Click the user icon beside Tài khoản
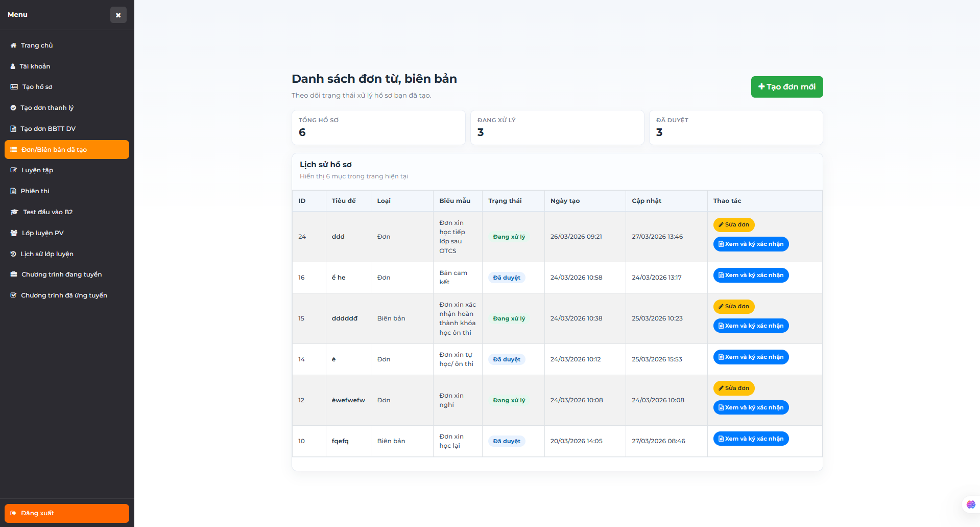 coord(13,66)
